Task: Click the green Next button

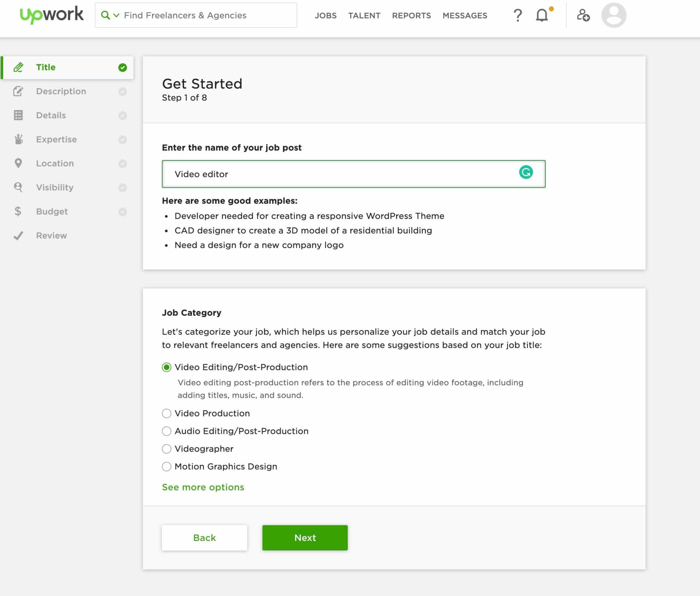Action: [x=305, y=538]
